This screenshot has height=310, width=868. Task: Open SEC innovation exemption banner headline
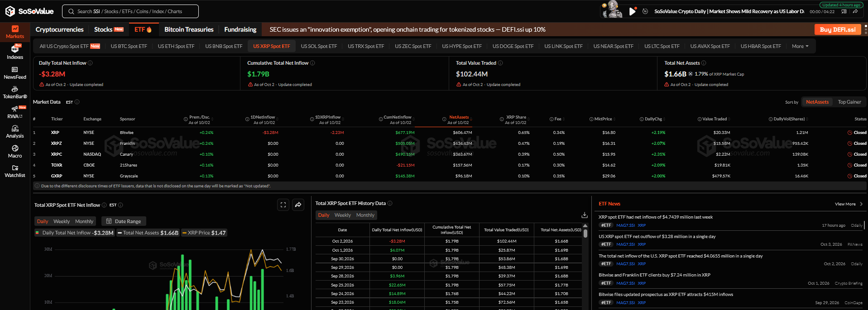tap(408, 29)
